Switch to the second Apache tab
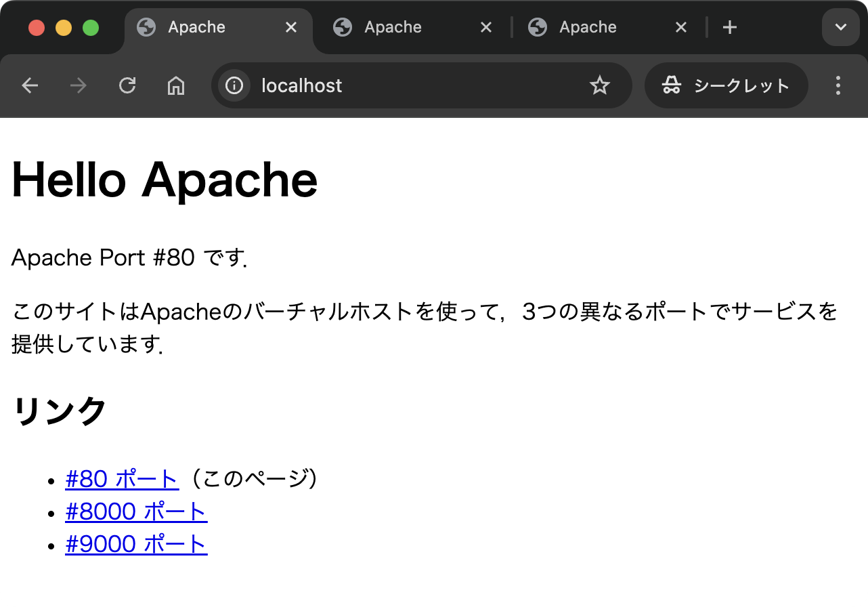 [393, 27]
